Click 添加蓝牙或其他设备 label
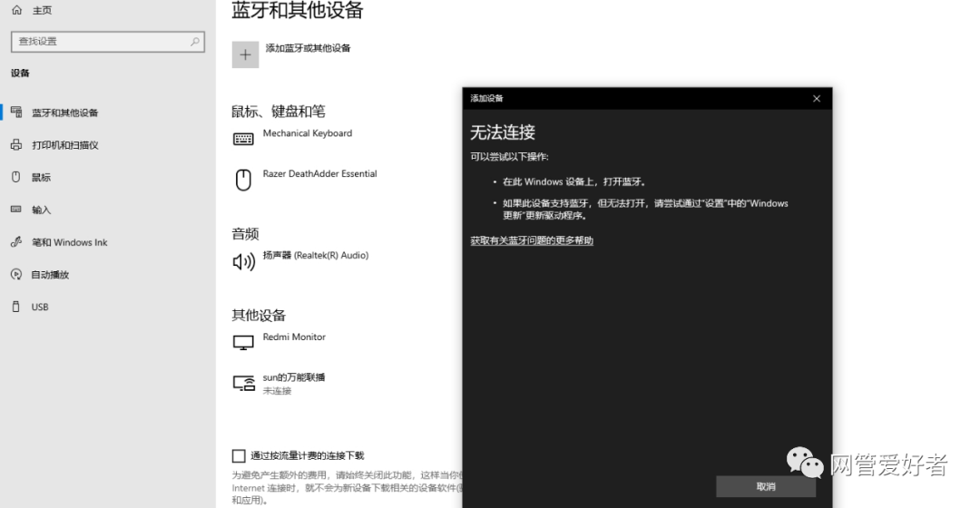The image size is (980, 508). (309, 48)
